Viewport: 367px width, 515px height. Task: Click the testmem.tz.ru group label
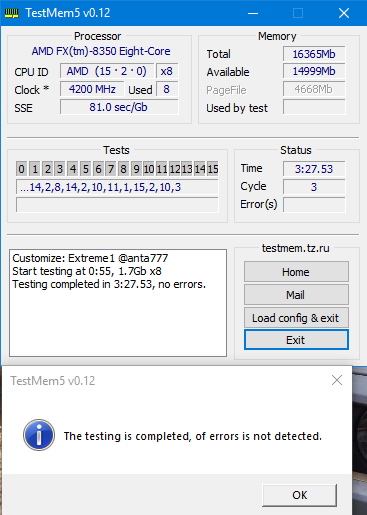click(296, 248)
